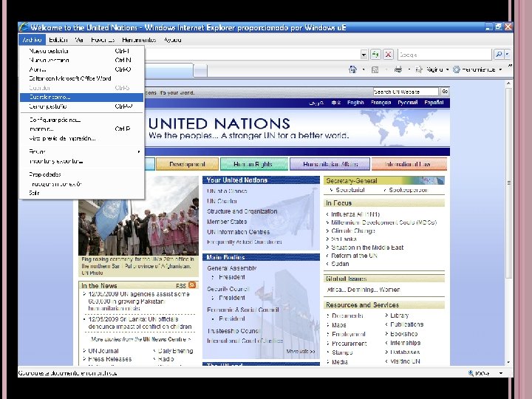Screen dimensions: 532x399
Task: Open the Edición menu
Action: point(58,40)
